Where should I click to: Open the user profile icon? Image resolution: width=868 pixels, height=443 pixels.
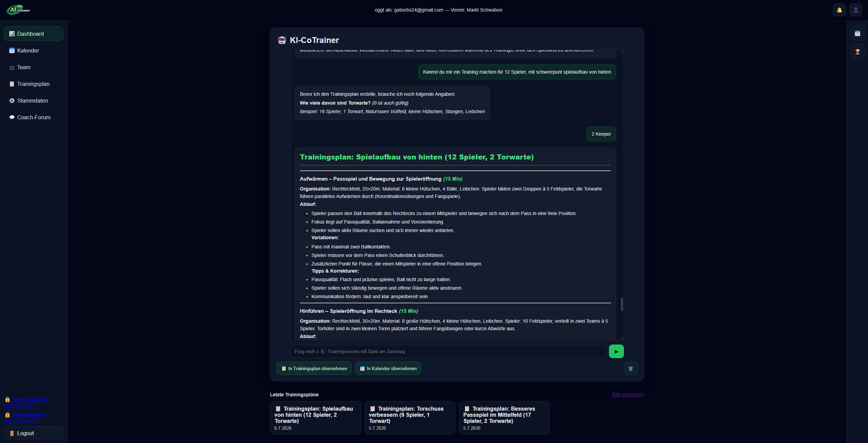[x=855, y=10]
